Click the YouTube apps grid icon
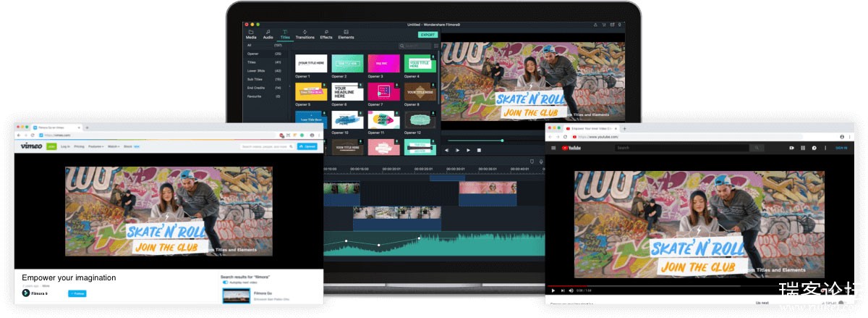This screenshot has height=318, width=868. 803,148
